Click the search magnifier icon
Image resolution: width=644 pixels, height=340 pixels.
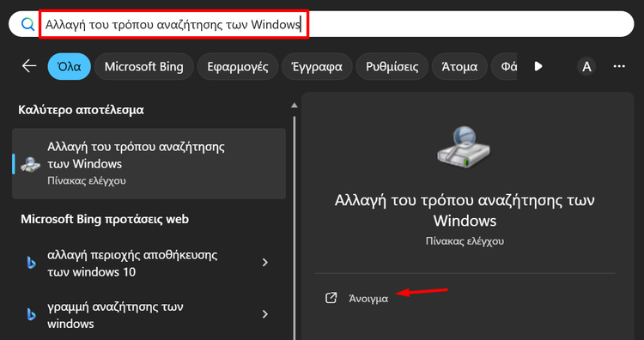point(28,25)
